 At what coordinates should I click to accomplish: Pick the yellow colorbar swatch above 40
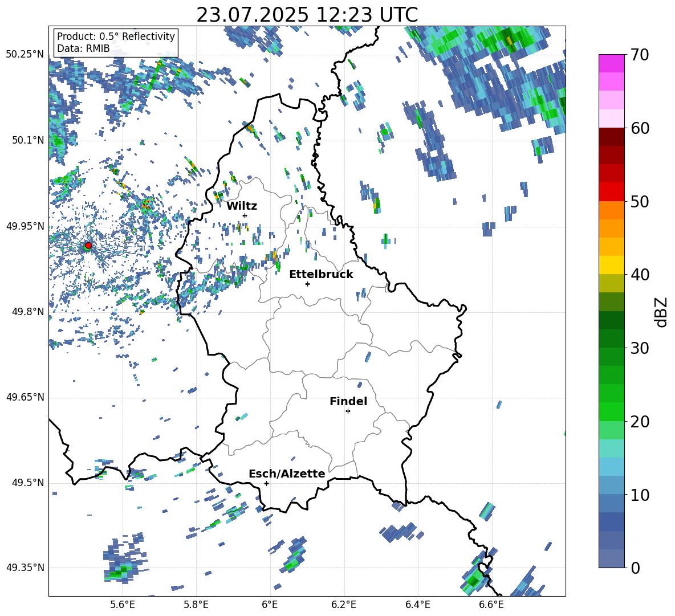(x=611, y=265)
